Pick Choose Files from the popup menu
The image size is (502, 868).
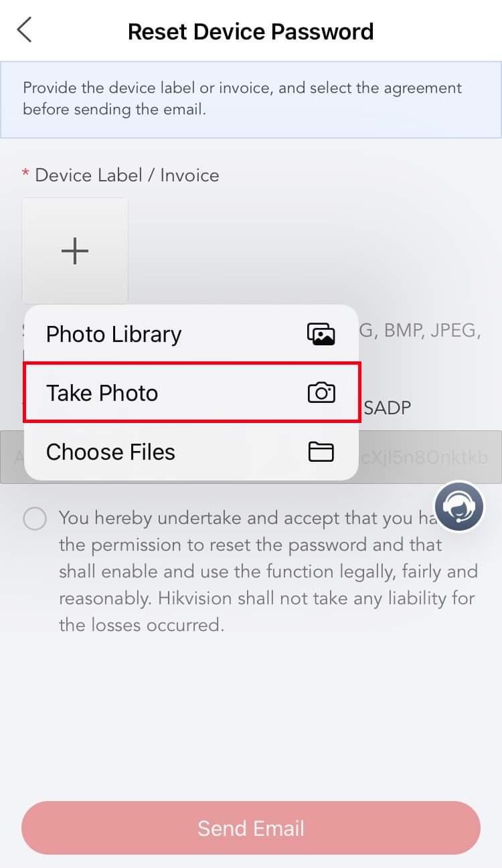(x=110, y=452)
